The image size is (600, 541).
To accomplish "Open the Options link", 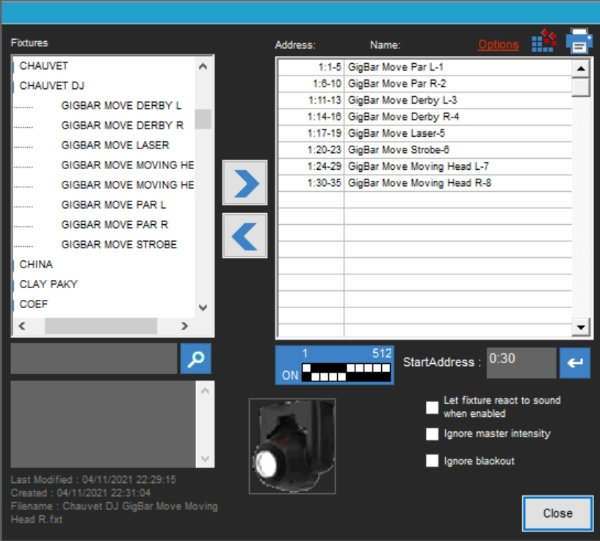I will click(x=498, y=45).
